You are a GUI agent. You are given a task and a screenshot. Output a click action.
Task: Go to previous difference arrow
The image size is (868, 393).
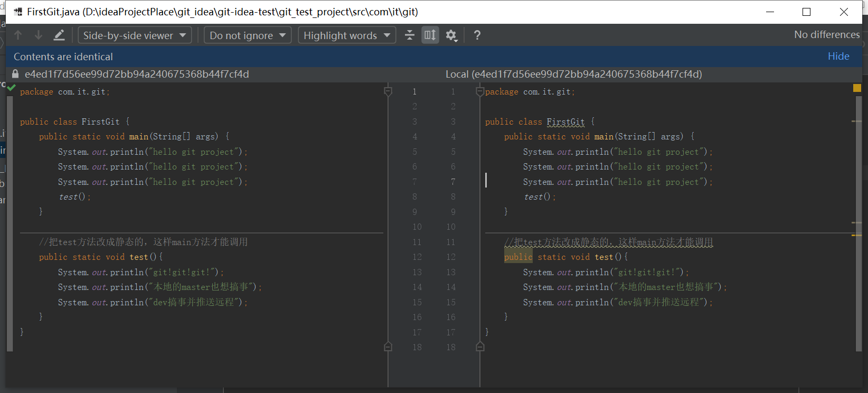click(18, 35)
